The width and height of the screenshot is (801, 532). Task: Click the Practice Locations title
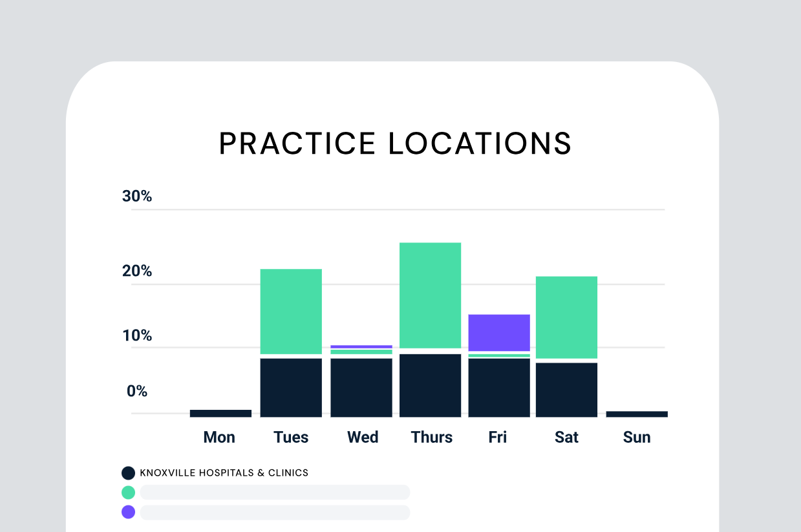(x=396, y=144)
